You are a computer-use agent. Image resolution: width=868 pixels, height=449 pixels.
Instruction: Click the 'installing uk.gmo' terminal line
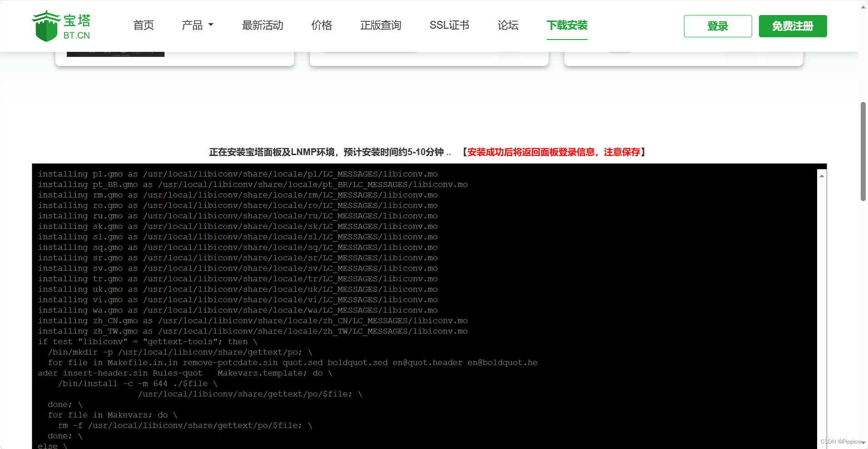coord(238,289)
